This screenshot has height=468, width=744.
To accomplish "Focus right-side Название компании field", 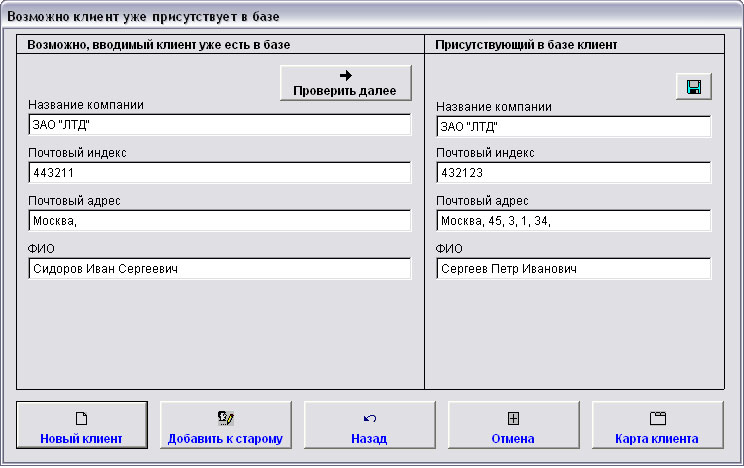I will 574,127.
